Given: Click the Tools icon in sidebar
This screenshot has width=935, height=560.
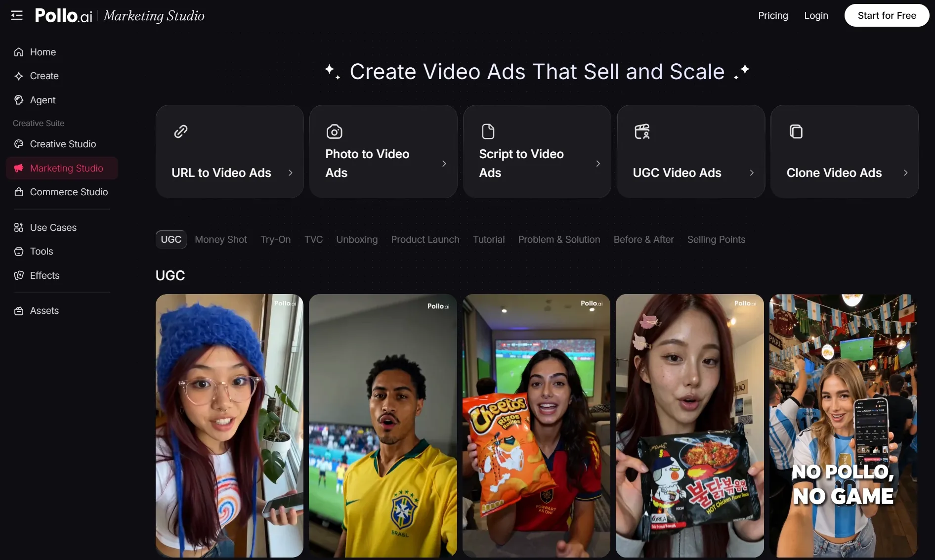Looking at the screenshot, I should 19,252.
